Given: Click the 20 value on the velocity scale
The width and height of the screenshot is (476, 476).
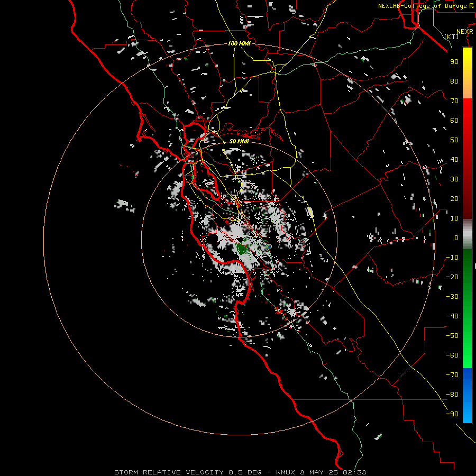Looking at the screenshot, I should (454, 198).
